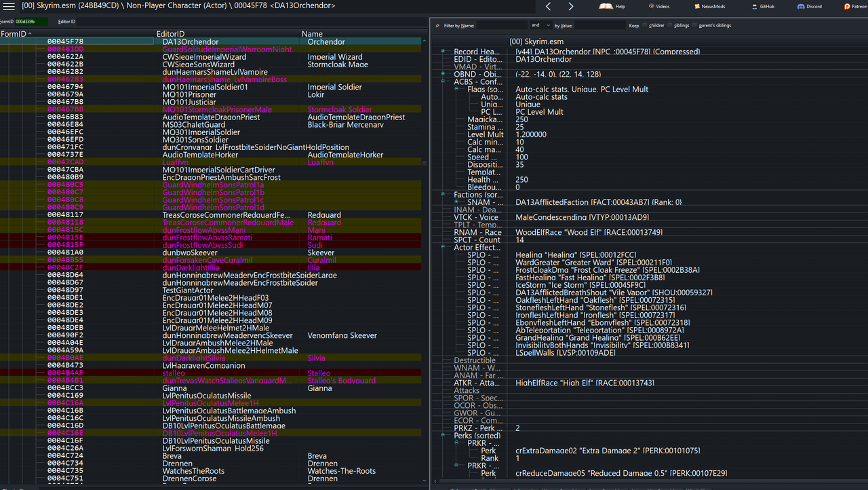Click the AbTeleportation spell entry
Image resolution: width=868 pixels, height=490 pixels.
click(599, 330)
